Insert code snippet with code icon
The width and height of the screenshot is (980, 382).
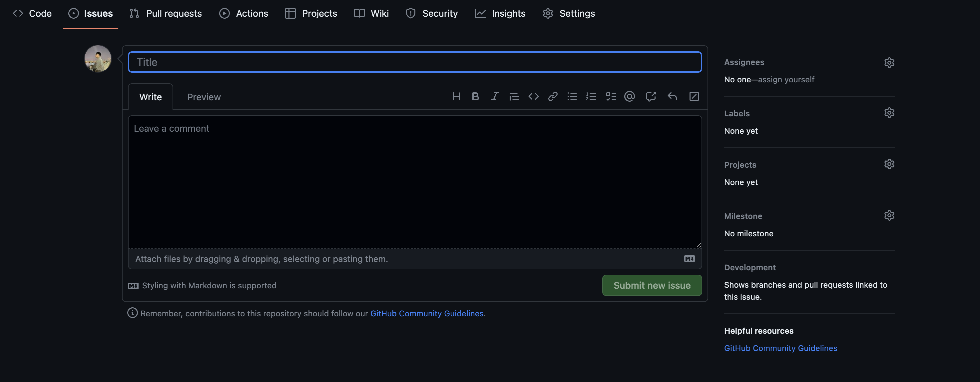[x=533, y=96]
